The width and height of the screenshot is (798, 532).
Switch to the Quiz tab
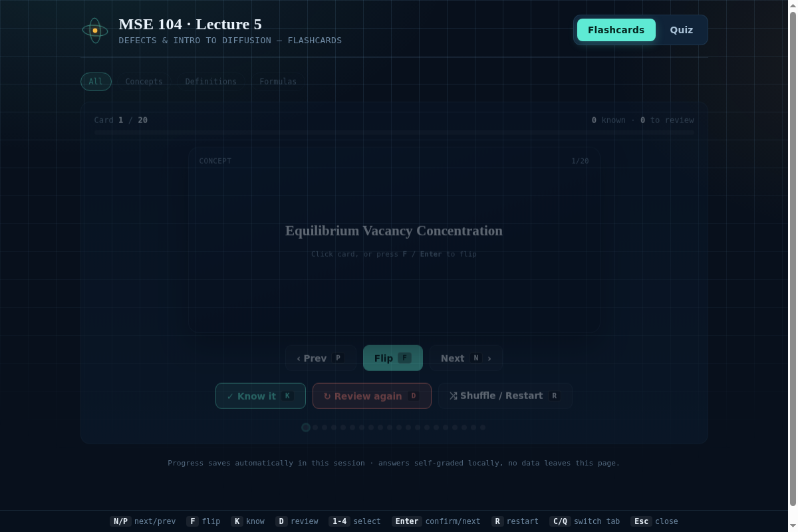coord(681,30)
